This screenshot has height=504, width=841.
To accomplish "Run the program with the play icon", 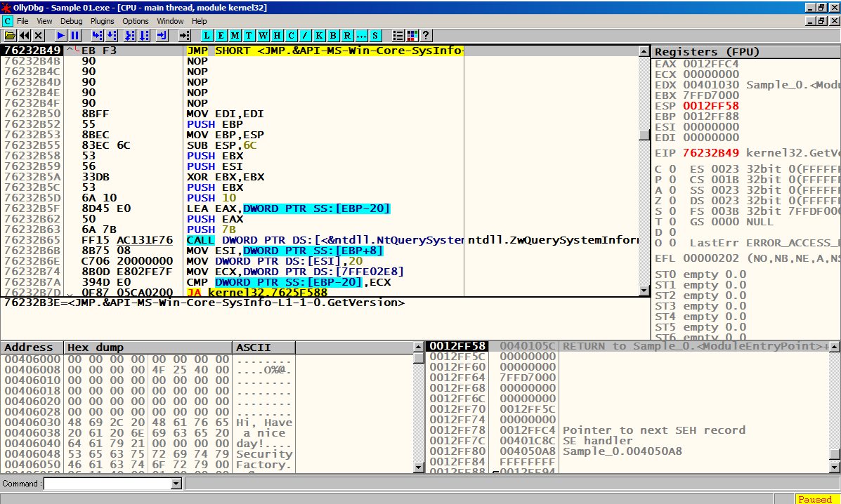I will [60, 35].
